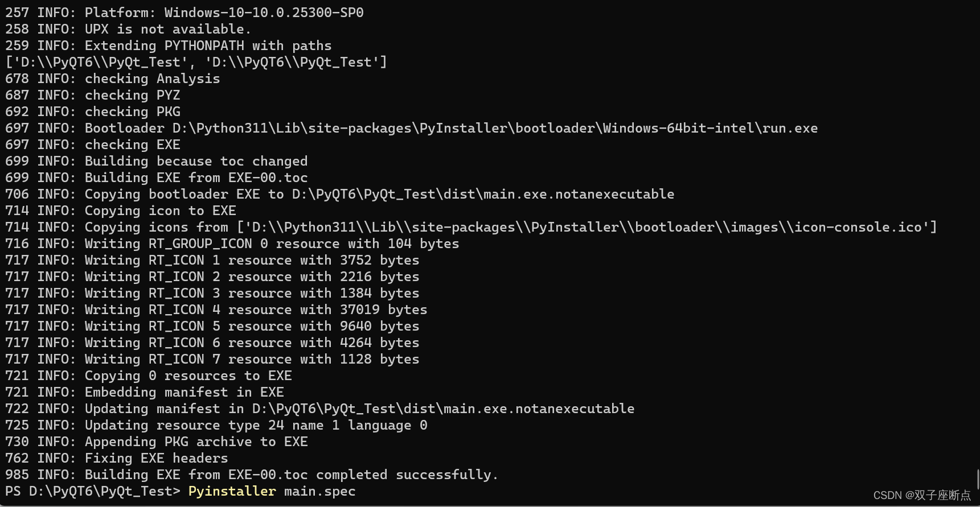The width and height of the screenshot is (980, 507).
Task: Click the run.exe bootloader path
Action: tap(495, 128)
